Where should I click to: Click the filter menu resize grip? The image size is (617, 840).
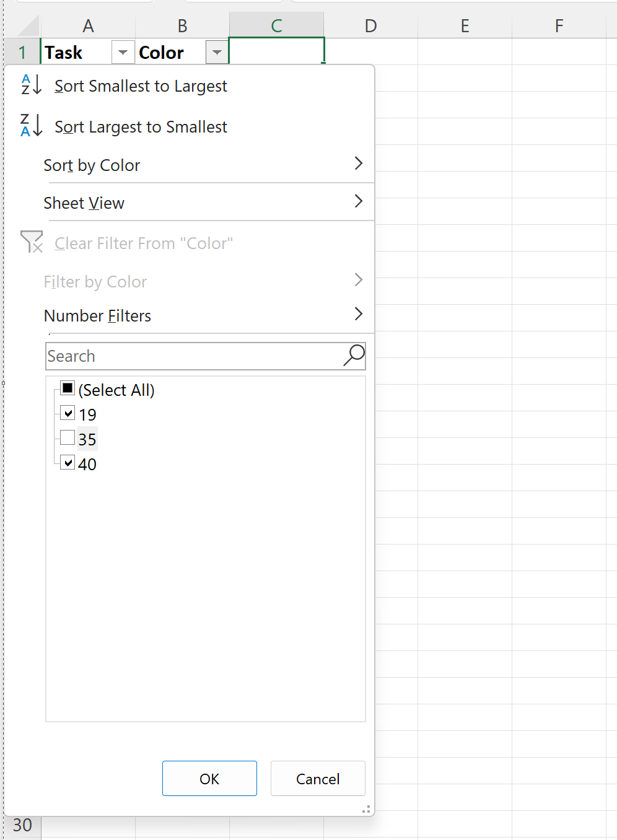click(x=366, y=809)
